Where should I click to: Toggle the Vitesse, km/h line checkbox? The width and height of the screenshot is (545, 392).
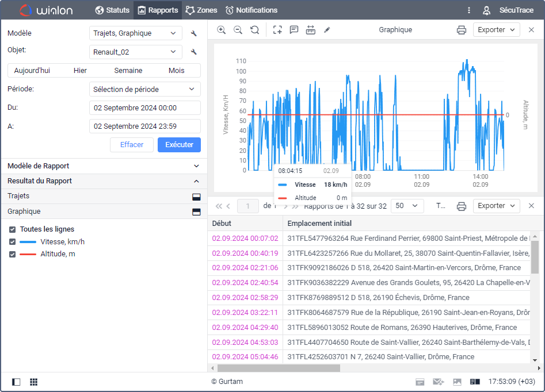click(12, 242)
